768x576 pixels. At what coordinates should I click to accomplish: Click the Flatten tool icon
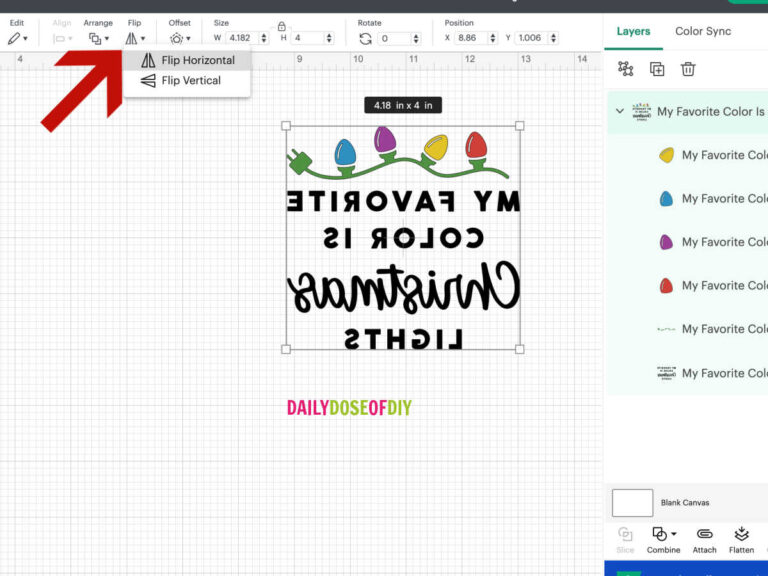pyautogui.click(x=742, y=534)
